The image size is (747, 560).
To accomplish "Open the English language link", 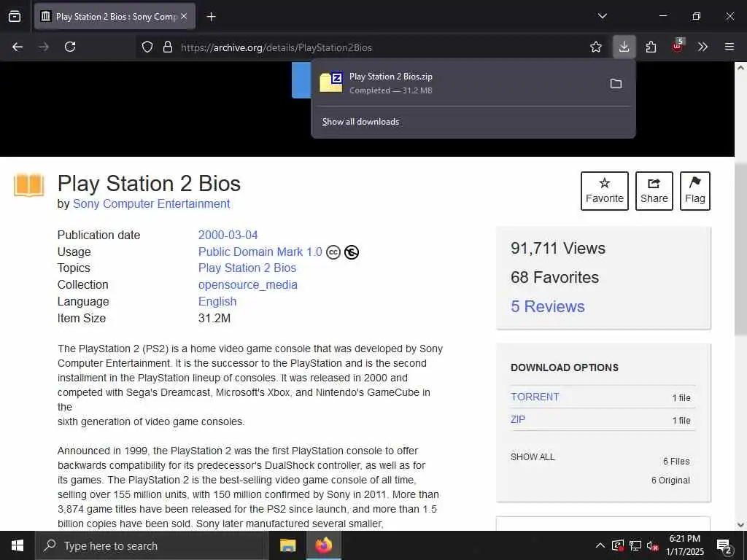I will tap(217, 302).
